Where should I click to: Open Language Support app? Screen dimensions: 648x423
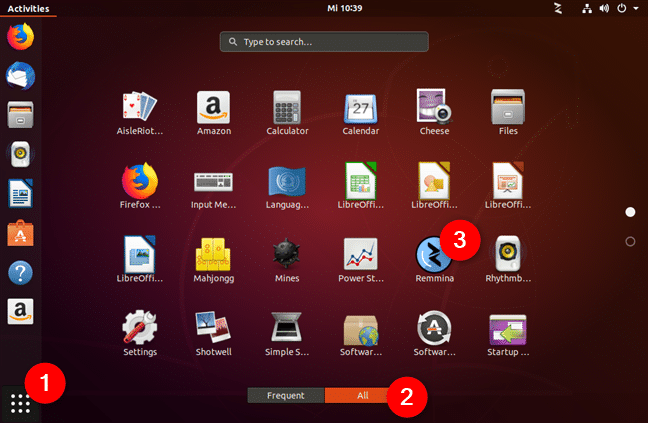pyautogui.click(x=287, y=187)
